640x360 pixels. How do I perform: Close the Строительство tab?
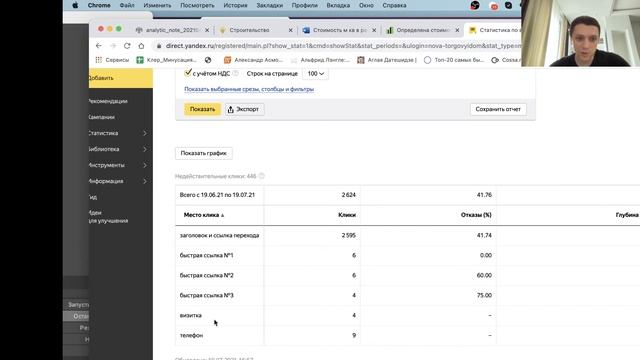[x=291, y=30]
